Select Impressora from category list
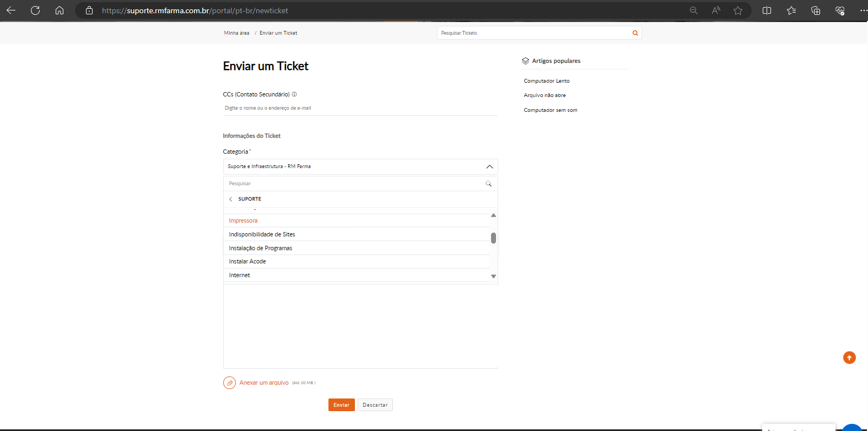This screenshot has width=868, height=431. [243, 220]
